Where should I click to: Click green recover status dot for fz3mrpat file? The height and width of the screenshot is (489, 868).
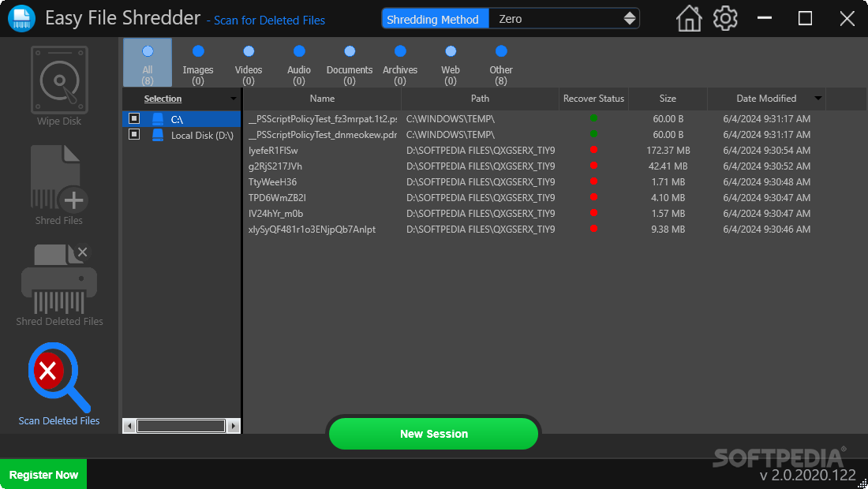click(x=593, y=118)
